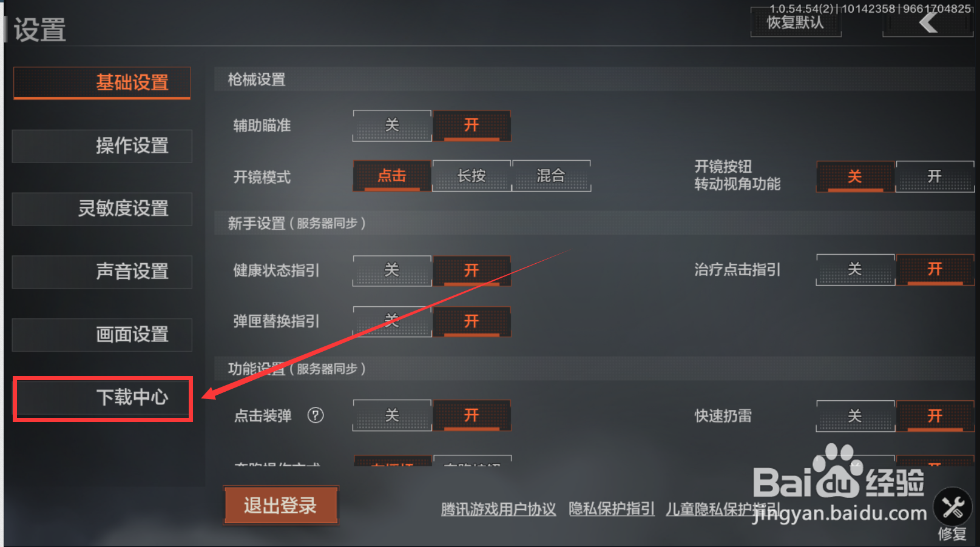Open the 操作设置 tab
Image resolution: width=980 pixels, height=547 pixels.
click(x=102, y=146)
